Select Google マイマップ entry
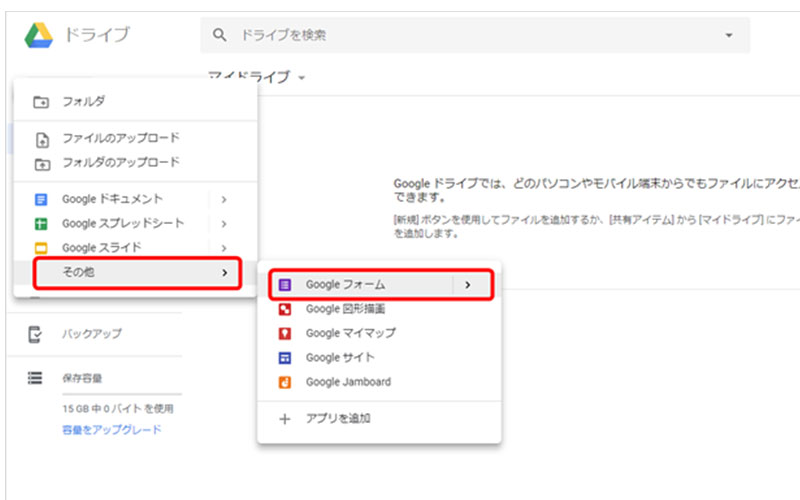Screen dimensions: 800x500 pyautogui.click(x=351, y=333)
